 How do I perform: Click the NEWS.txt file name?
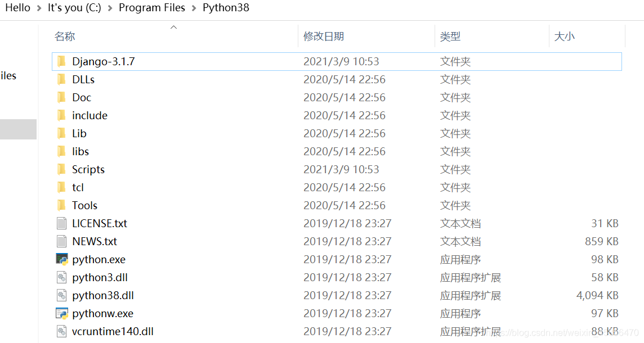[x=95, y=241]
